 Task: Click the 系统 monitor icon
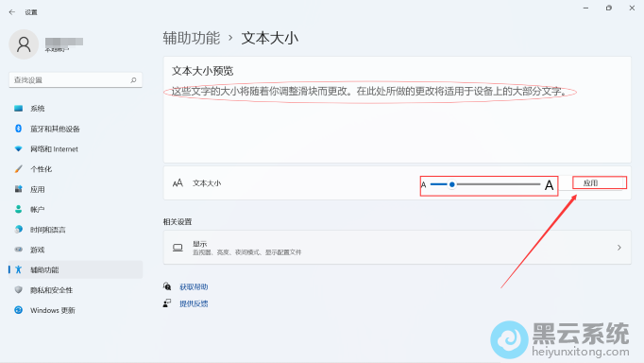[19, 109]
